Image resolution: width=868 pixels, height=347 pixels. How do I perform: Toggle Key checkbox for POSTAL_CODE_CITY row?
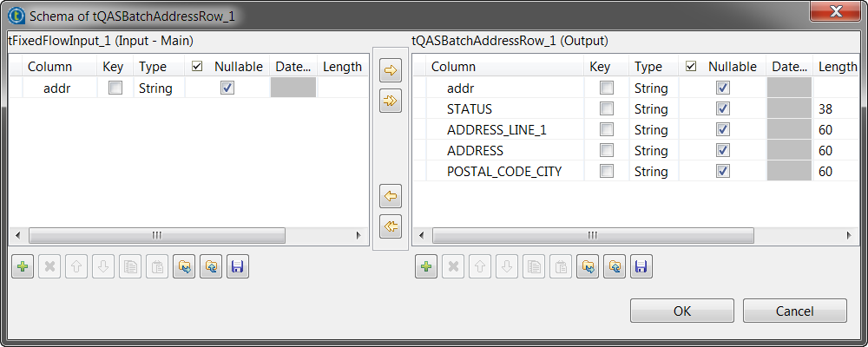pyautogui.click(x=607, y=172)
